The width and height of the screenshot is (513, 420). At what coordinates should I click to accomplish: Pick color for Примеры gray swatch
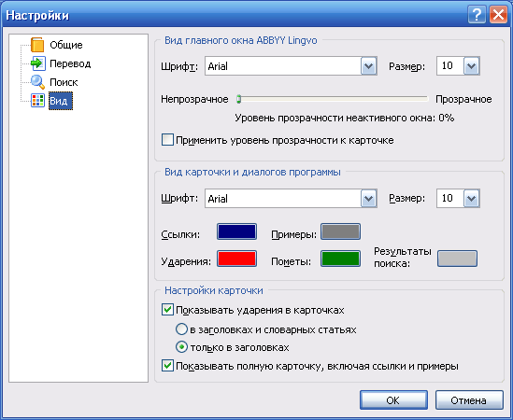point(340,231)
